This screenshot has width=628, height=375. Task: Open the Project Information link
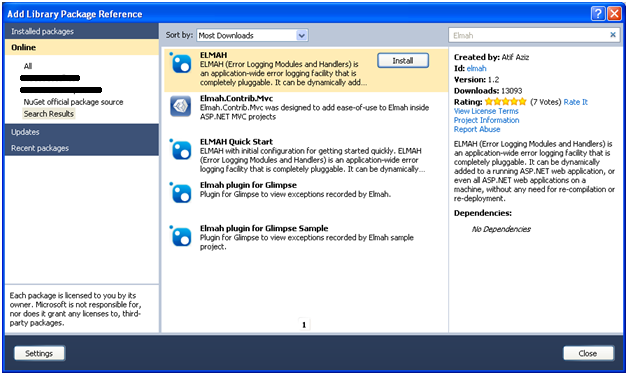pos(486,120)
